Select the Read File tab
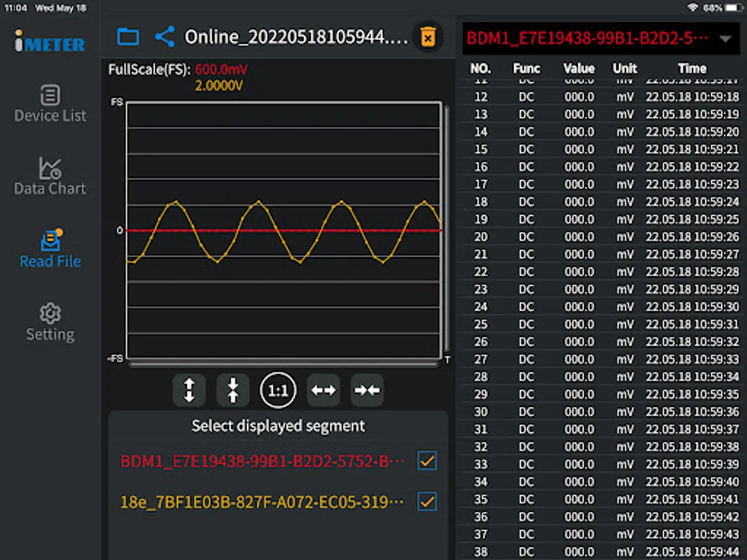This screenshot has width=747, height=560. click(x=50, y=250)
